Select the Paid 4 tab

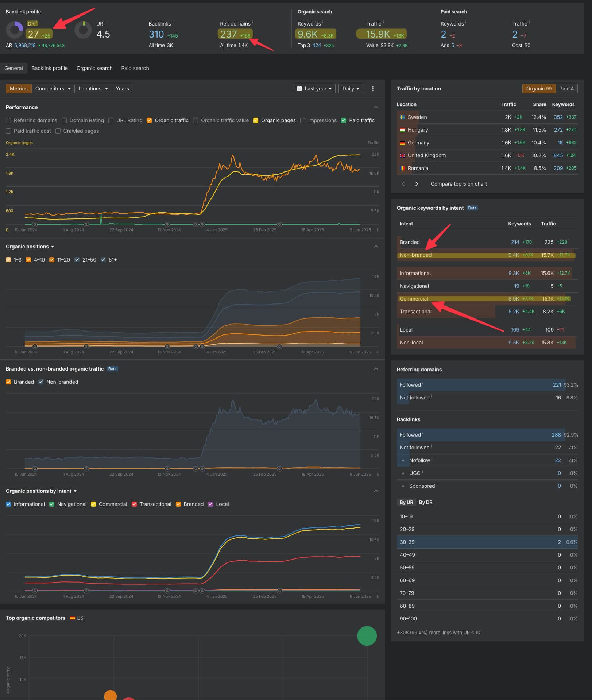point(566,89)
